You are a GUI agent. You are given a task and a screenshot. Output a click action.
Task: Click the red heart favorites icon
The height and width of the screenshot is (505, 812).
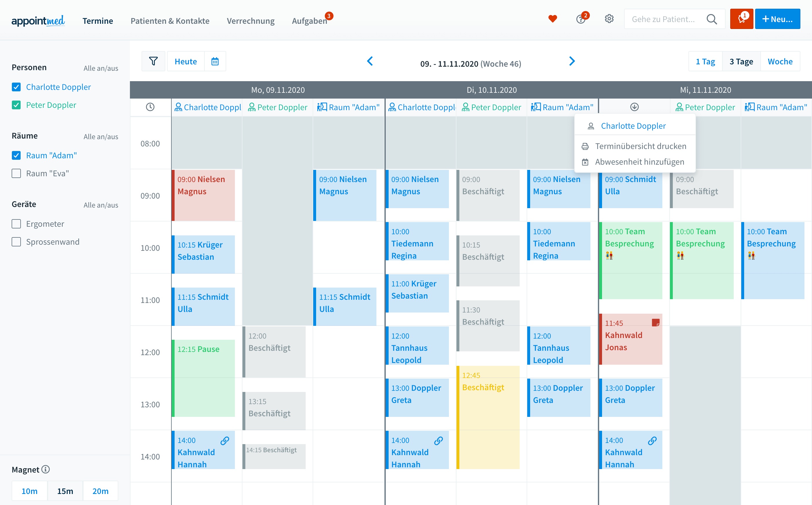[552, 19]
